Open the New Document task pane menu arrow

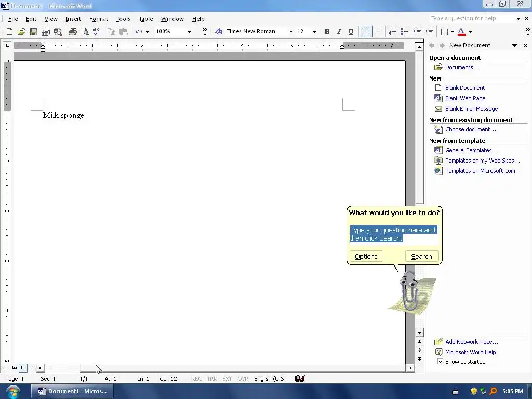(515, 45)
